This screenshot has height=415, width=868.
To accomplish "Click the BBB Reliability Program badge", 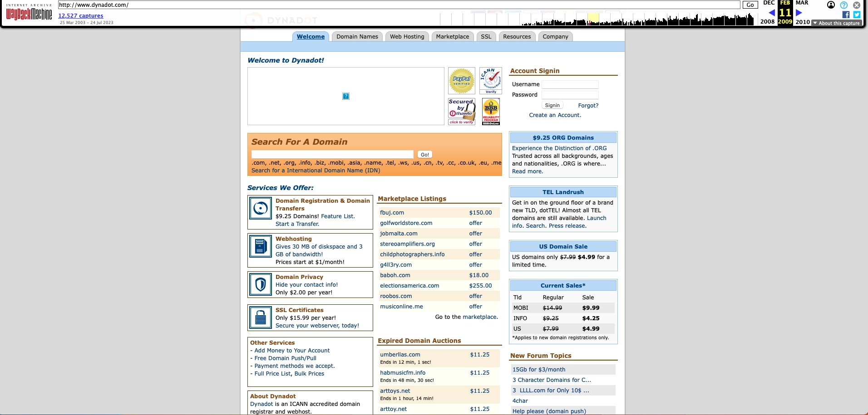I will click(491, 112).
